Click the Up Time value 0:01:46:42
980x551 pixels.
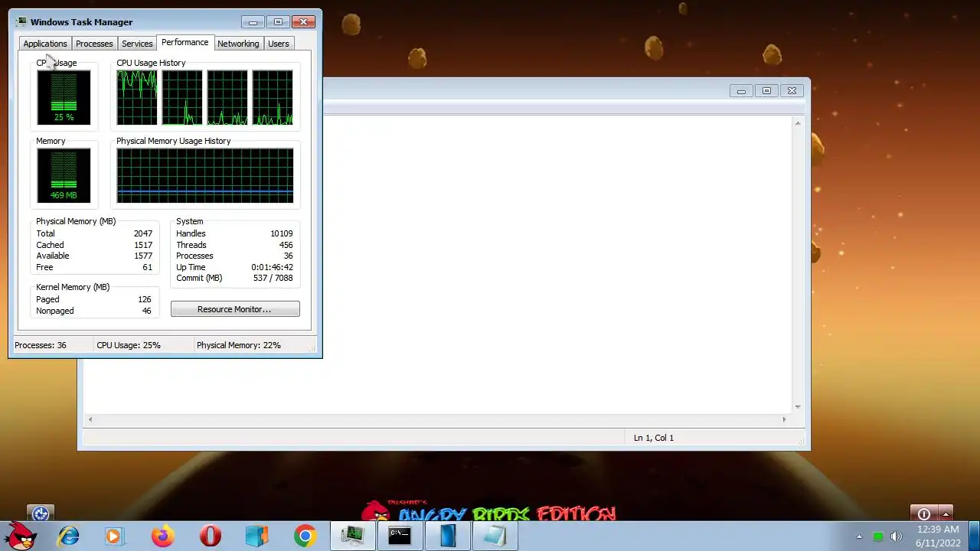pos(272,267)
